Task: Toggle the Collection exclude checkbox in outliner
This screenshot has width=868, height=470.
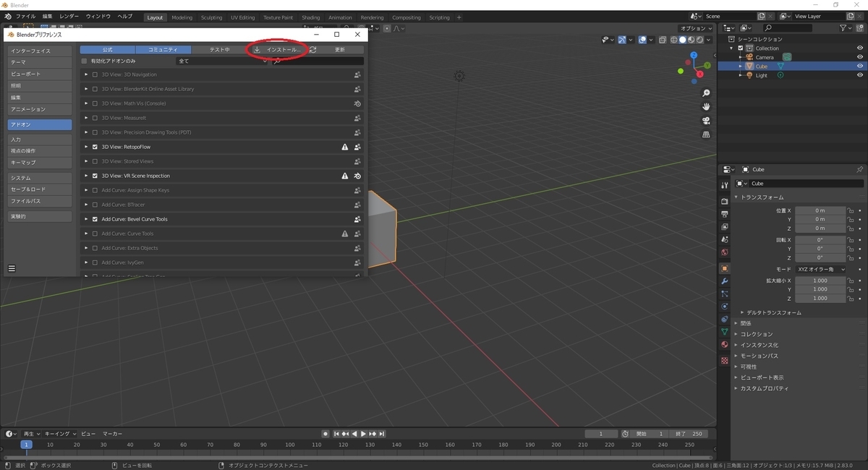Action: [741, 48]
